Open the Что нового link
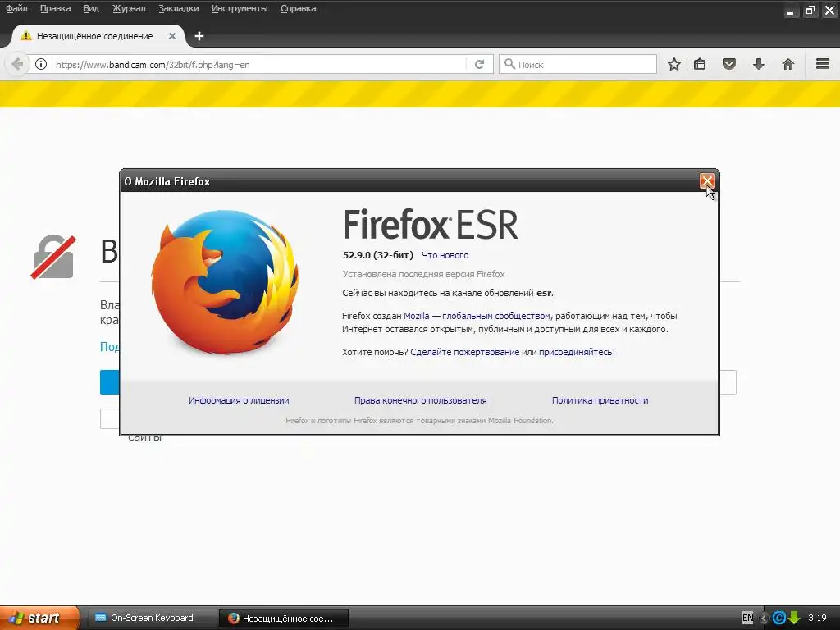Screen dimensions: 840x630 [445, 256]
